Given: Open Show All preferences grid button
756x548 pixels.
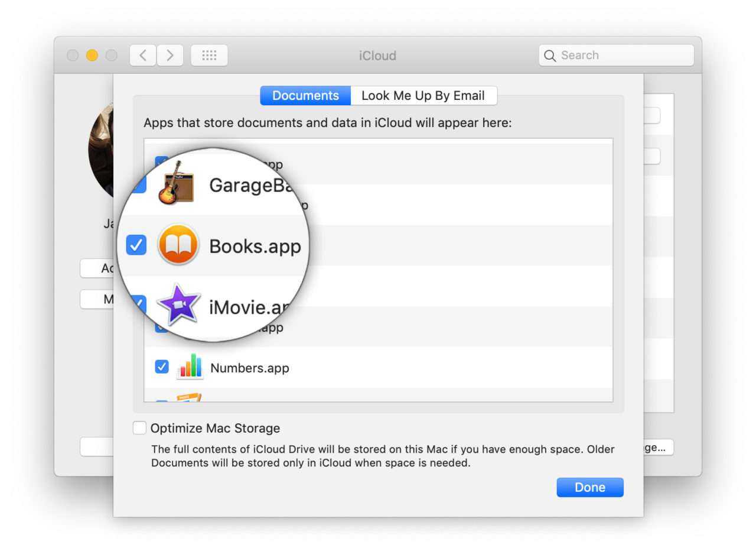Looking at the screenshot, I should (x=209, y=56).
